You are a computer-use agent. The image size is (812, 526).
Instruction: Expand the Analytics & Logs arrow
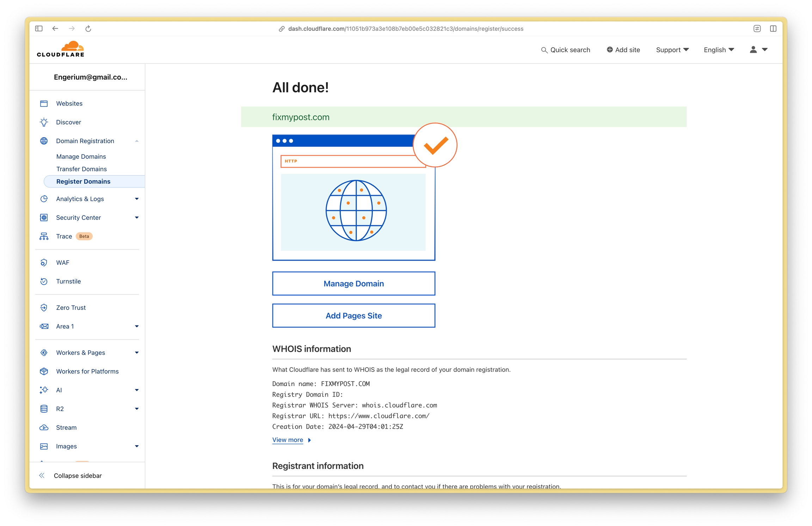[137, 199]
